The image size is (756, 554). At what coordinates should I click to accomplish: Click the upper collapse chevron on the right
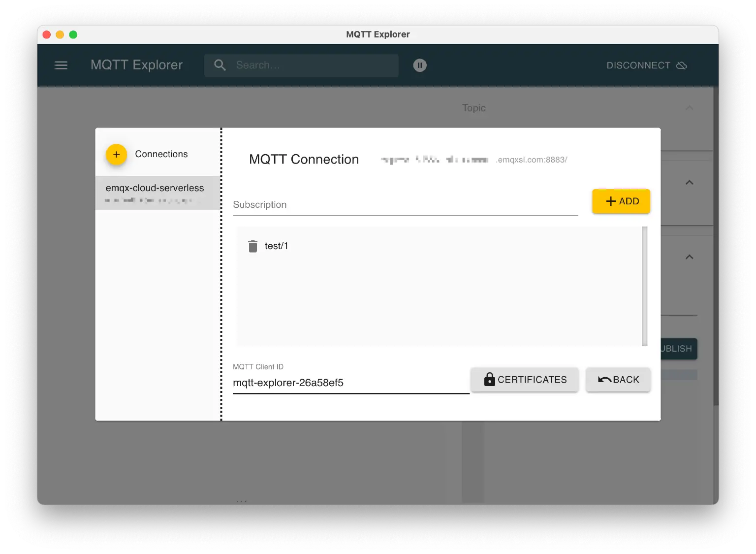click(690, 182)
